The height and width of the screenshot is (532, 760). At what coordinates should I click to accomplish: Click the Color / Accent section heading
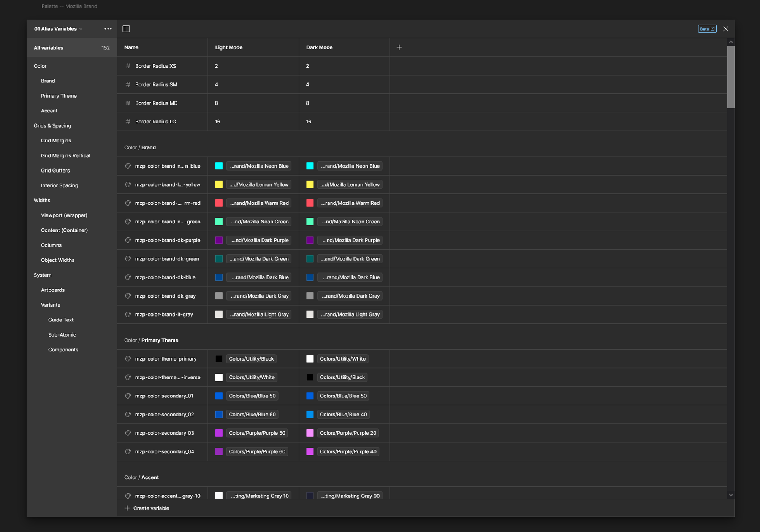141,478
